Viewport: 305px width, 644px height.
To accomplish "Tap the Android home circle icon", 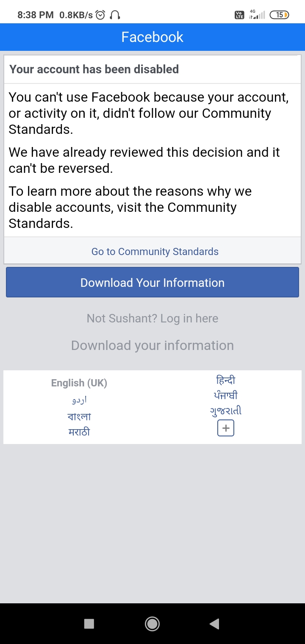I will click(x=152, y=624).
